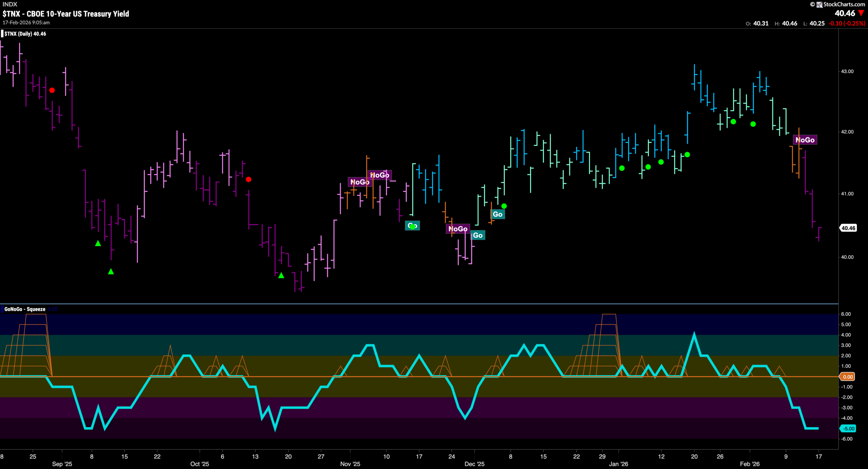Click the green dot at start of January
This screenshot has height=469, width=868.
622,168
